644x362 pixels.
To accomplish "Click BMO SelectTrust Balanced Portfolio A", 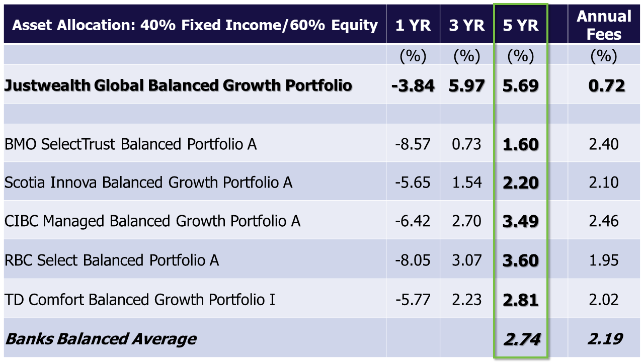I will [131, 144].
